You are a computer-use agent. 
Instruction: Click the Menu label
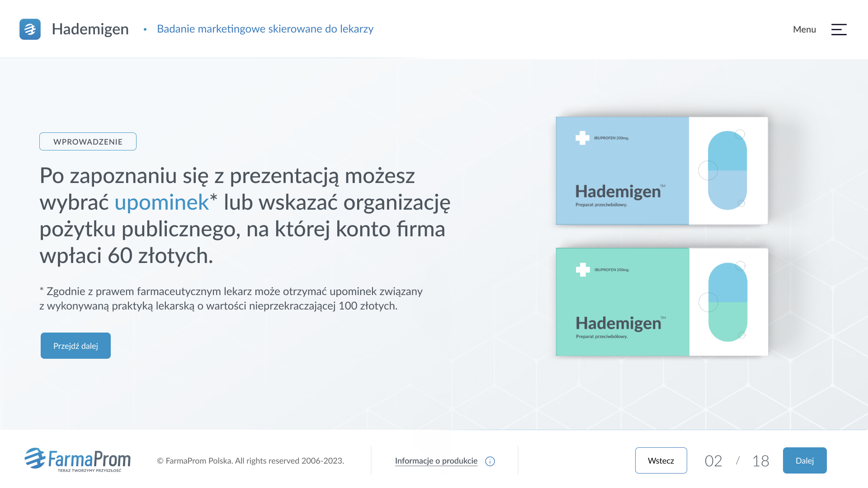tap(804, 29)
